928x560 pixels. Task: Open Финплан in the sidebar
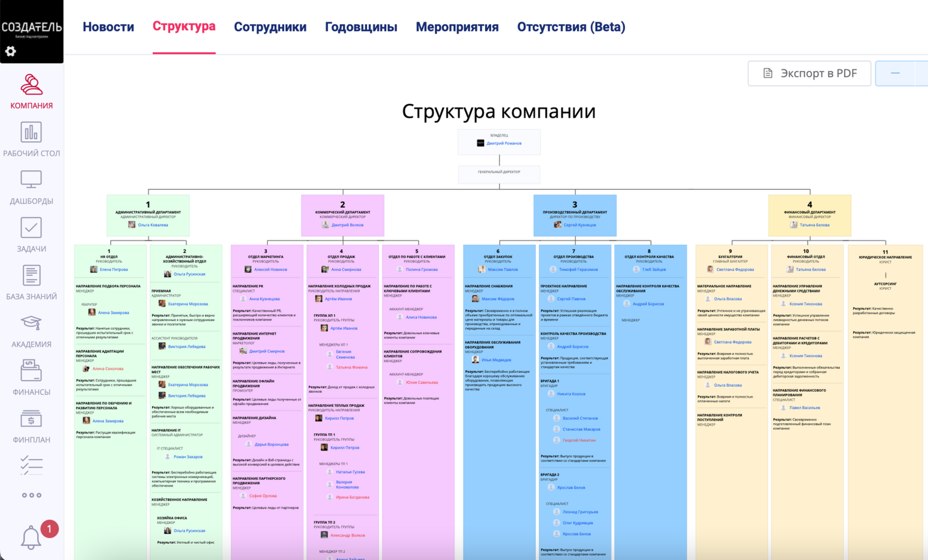(31, 419)
